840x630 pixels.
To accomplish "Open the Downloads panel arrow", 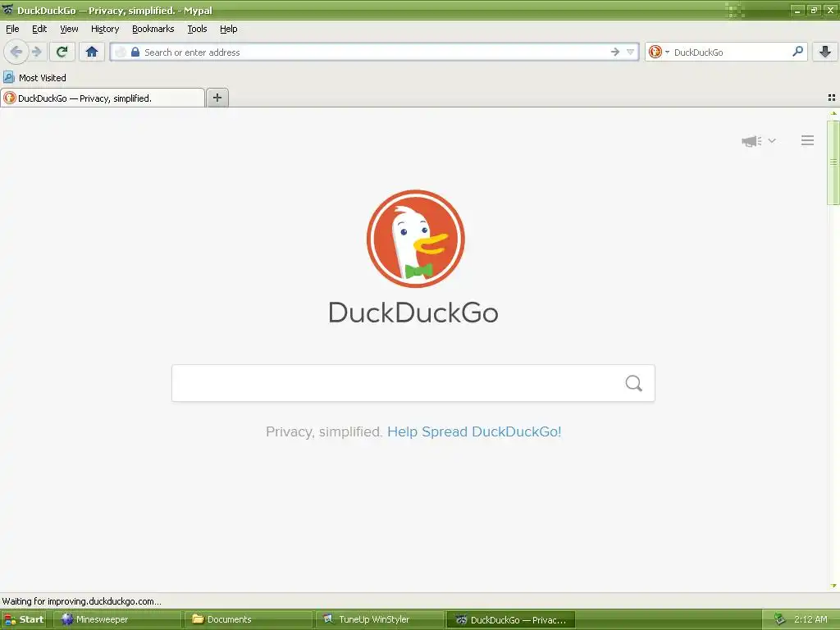I will tap(825, 52).
